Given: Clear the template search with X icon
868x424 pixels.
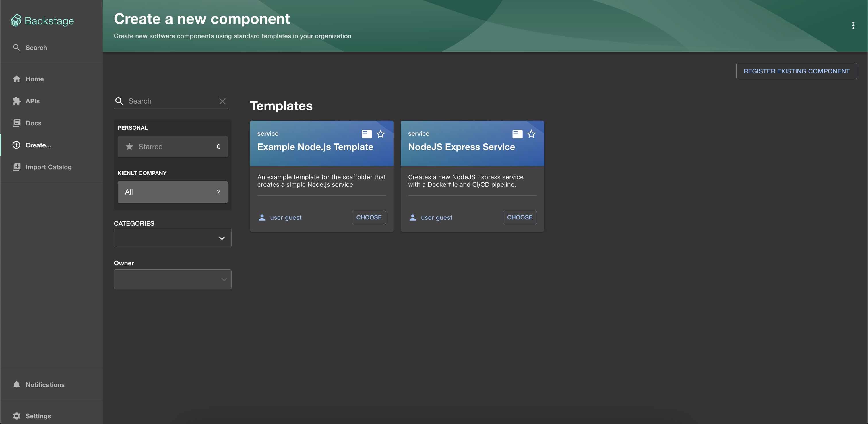Looking at the screenshot, I should pyautogui.click(x=222, y=101).
